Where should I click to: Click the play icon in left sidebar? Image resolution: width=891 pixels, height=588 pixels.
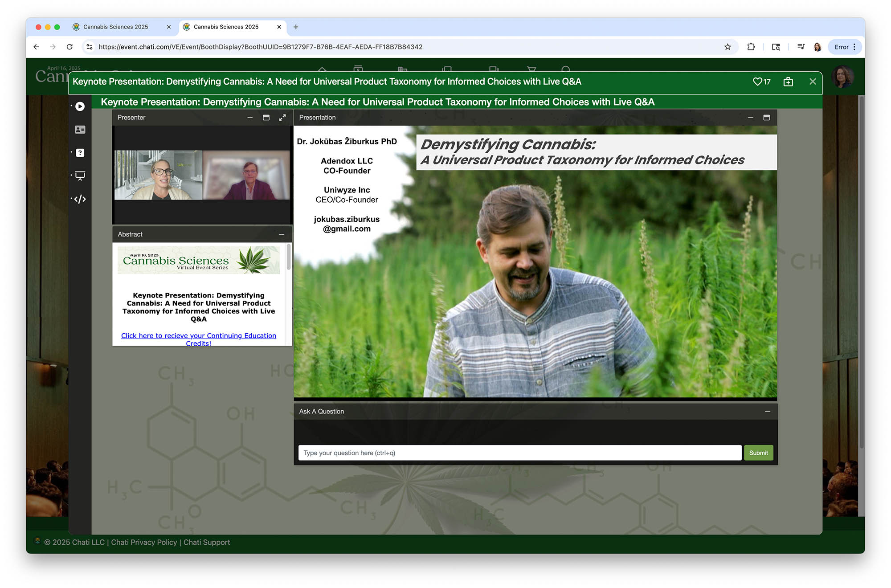click(x=80, y=106)
